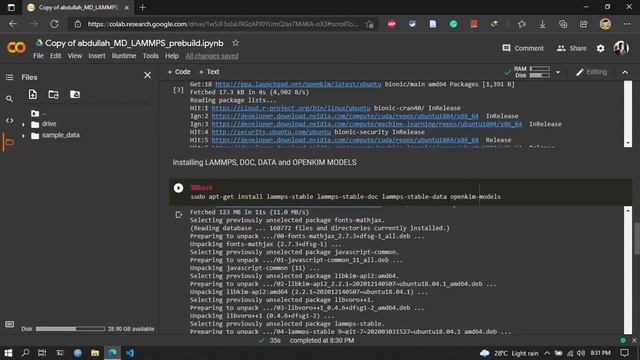Viewport: 640px width, 360px height.
Task: Open the Comment panel
Action: [x=523, y=48]
